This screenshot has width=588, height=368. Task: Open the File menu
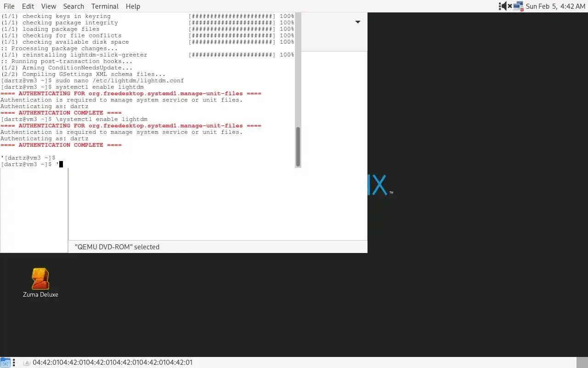pyautogui.click(x=9, y=6)
